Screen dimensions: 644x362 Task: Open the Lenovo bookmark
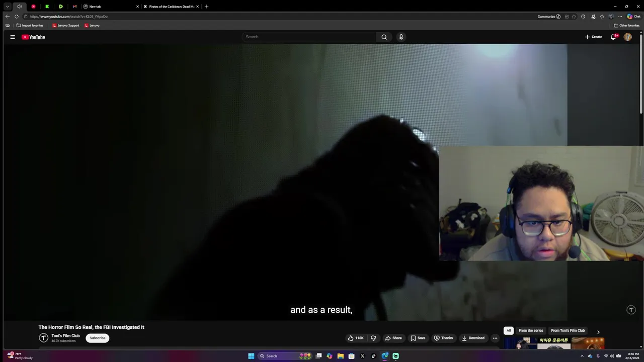(92, 25)
